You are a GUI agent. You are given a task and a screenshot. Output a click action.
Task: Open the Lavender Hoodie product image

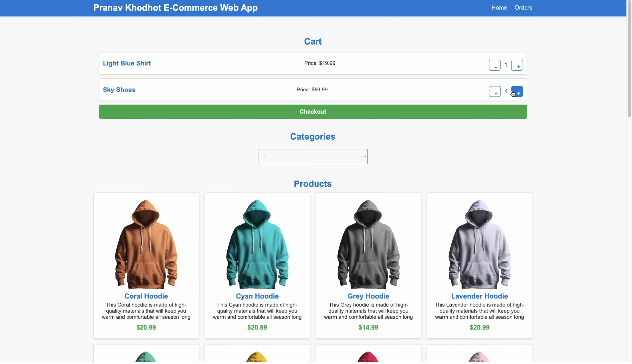479,244
